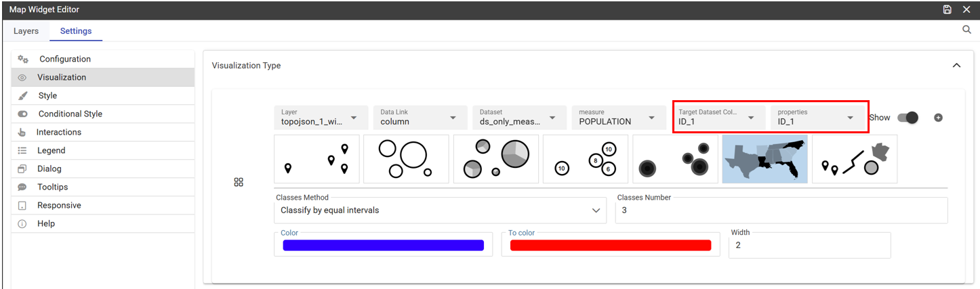
Task: Click the plus add visualization icon
Action: tap(938, 118)
